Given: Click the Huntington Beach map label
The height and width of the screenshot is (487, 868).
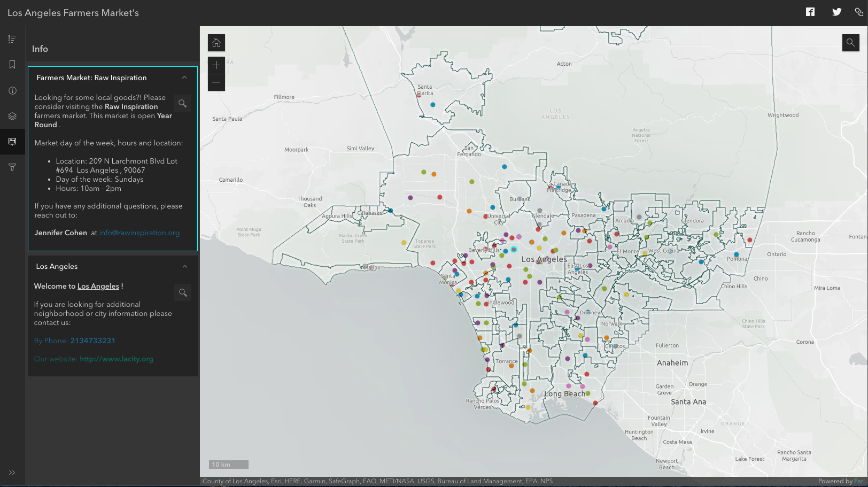Looking at the screenshot, I should [x=639, y=435].
